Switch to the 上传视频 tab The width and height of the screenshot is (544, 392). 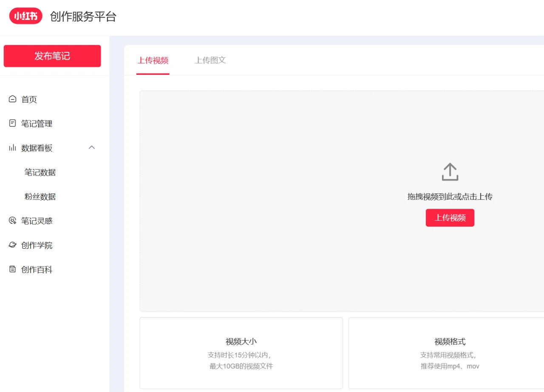point(153,60)
